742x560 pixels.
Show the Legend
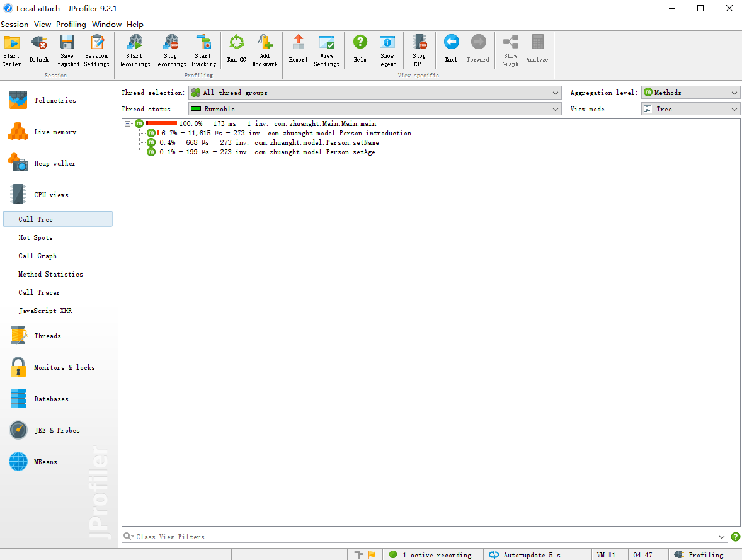(x=387, y=50)
